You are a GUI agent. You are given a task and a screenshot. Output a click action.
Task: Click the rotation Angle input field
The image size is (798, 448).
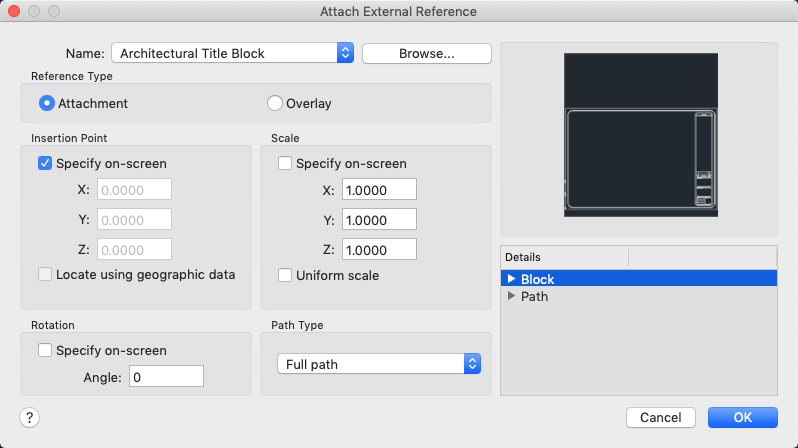pyautogui.click(x=166, y=377)
